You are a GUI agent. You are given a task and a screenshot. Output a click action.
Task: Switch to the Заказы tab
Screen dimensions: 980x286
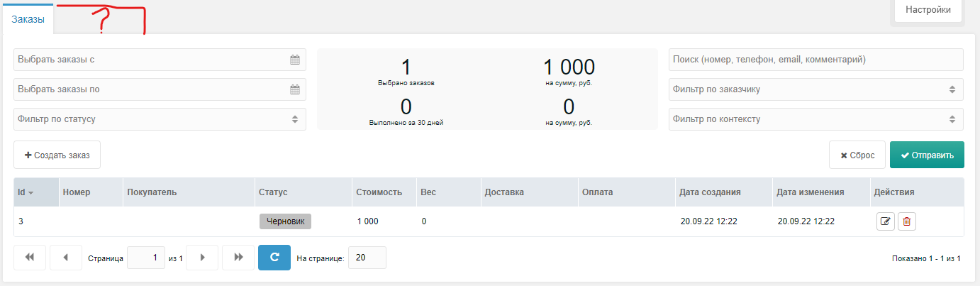28,20
